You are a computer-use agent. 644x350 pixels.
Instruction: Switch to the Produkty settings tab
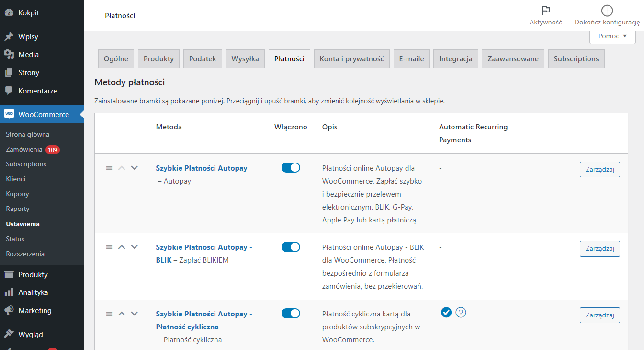pyautogui.click(x=158, y=58)
